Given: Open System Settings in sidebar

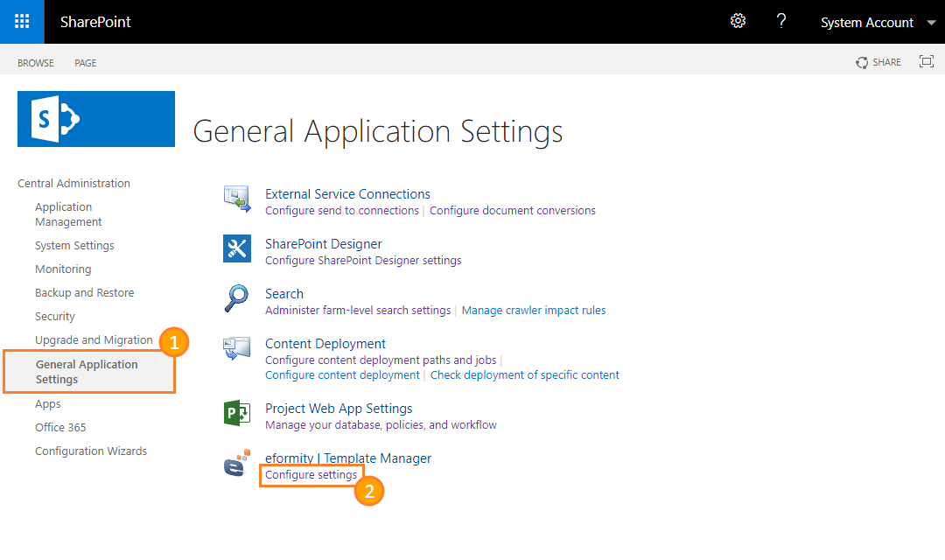Looking at the screenshot, I should point(74,245).
